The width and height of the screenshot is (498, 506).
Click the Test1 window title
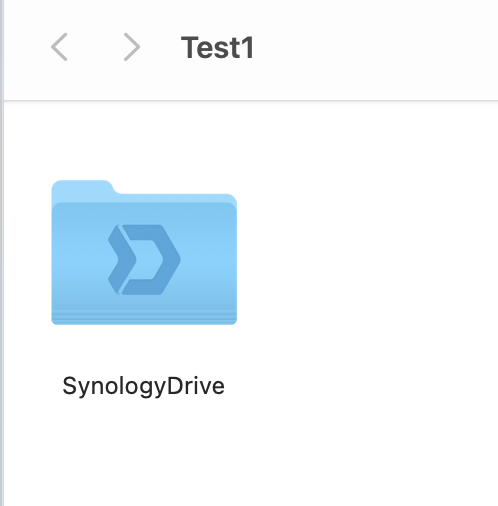tap(217, 48)
